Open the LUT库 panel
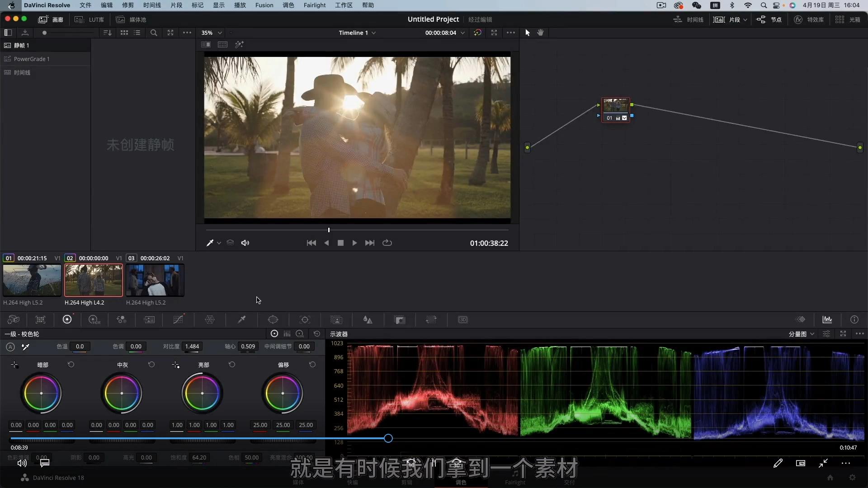Image resolution: width=868 pixels, height=488 pixels. click(90, 19)
